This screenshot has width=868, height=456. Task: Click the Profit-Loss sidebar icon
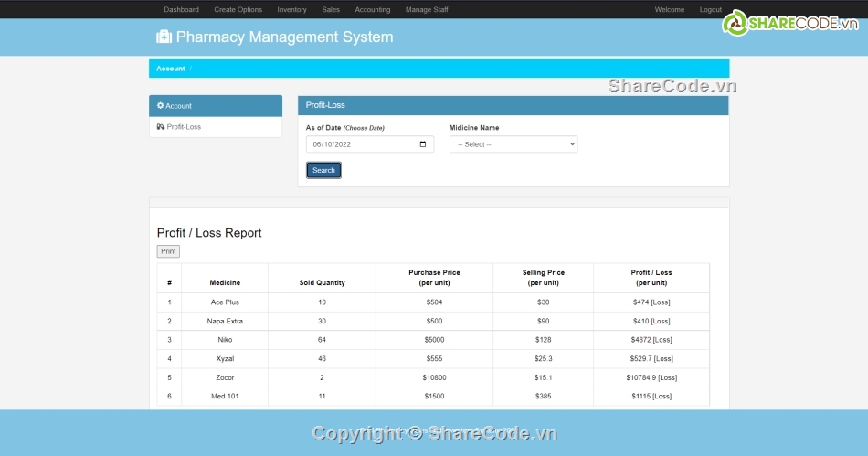pyautogui.click(x=161, y=127)
